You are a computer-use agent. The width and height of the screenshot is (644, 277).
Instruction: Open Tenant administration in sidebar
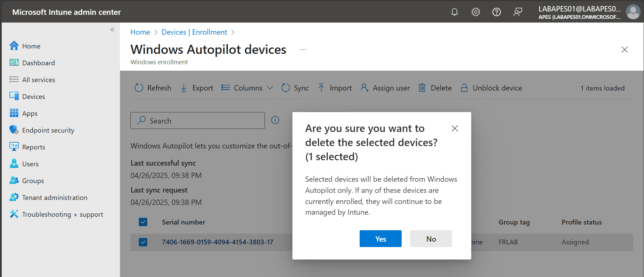click(48, 197)
